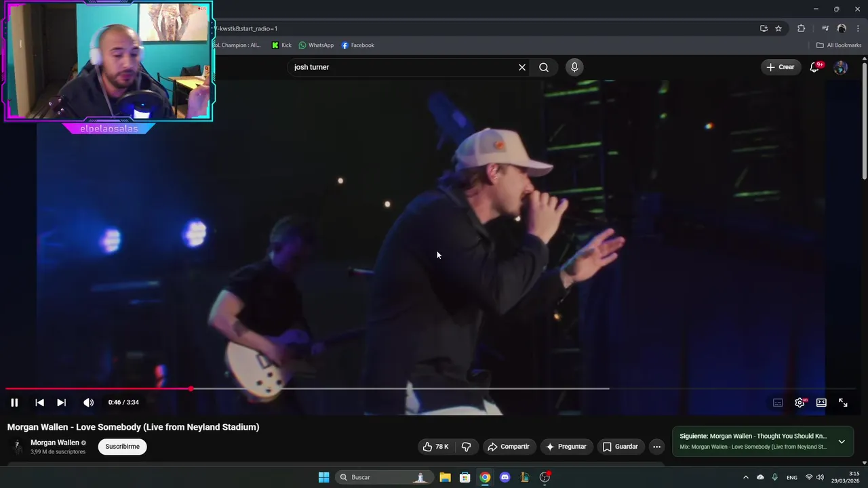Open Wi-Fi network tray icon
Image resolution: width=868 pixels, height=488 pixels.
tap(809, 477)
